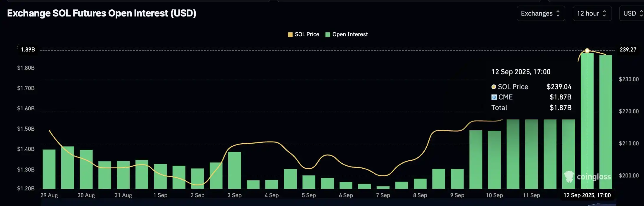Open the Exchanges dropdown

coord(540,14)
